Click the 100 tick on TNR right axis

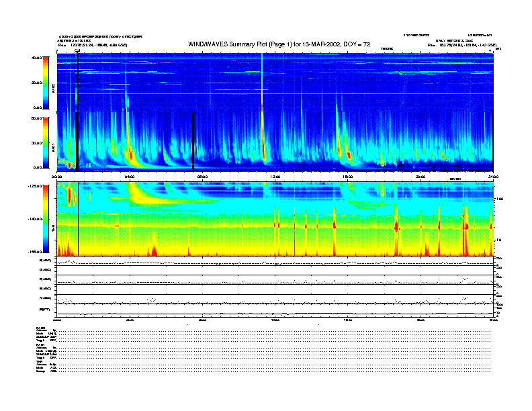click(x=500, y=199)
